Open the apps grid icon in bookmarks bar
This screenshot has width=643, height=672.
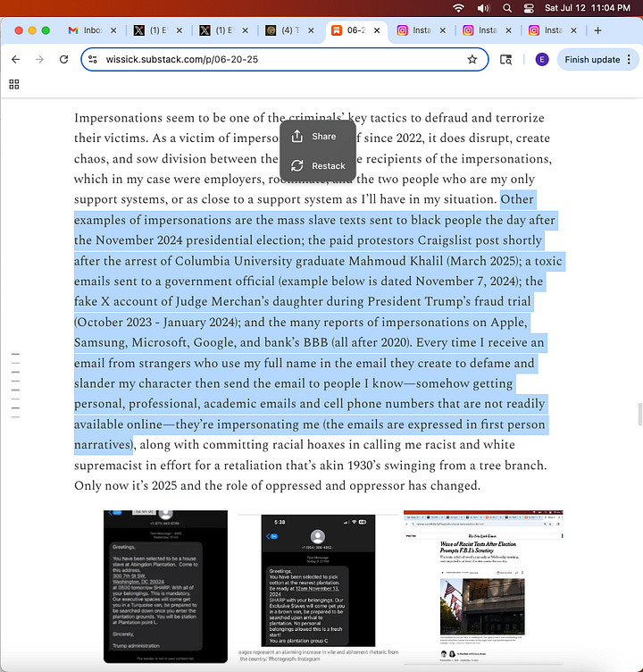point(14,84)
